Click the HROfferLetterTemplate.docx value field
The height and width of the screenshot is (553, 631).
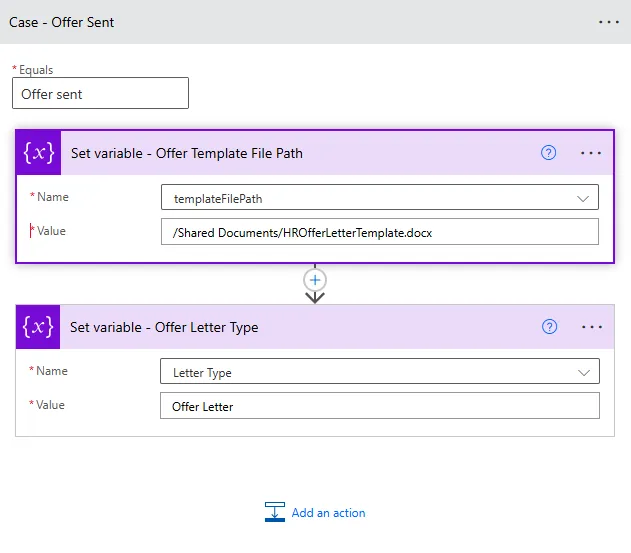tap(379, 232)
